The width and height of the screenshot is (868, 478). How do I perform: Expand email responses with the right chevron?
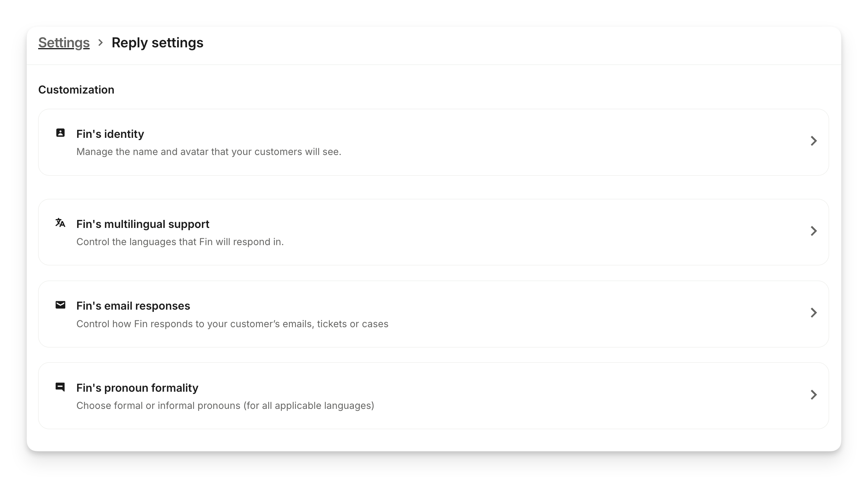tap(813, 313)
